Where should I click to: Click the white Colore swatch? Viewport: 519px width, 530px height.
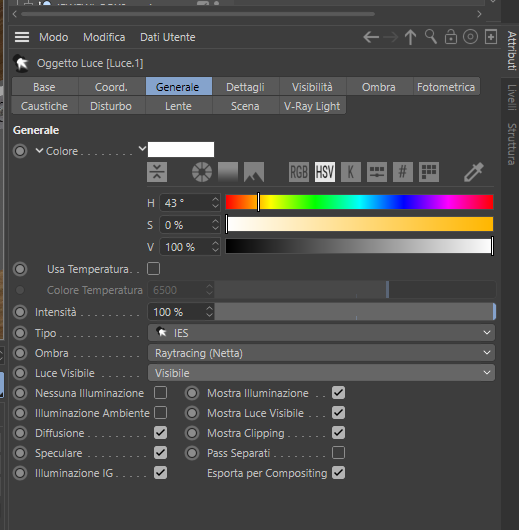181,149
